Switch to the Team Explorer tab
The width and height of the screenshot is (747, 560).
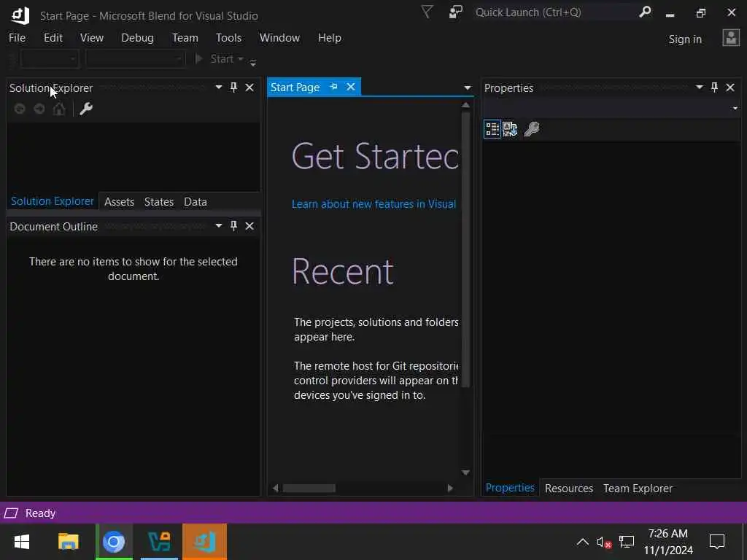[x=638, y=489]
